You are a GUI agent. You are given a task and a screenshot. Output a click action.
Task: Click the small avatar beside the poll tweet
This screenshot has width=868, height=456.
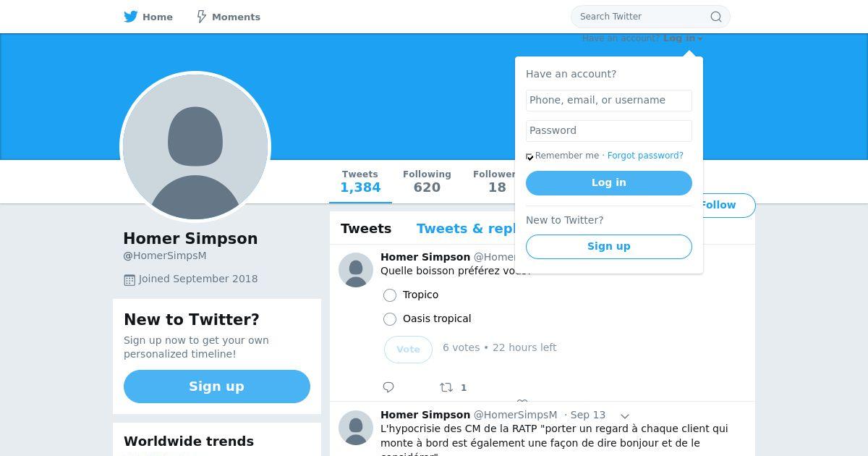[356, 270]
